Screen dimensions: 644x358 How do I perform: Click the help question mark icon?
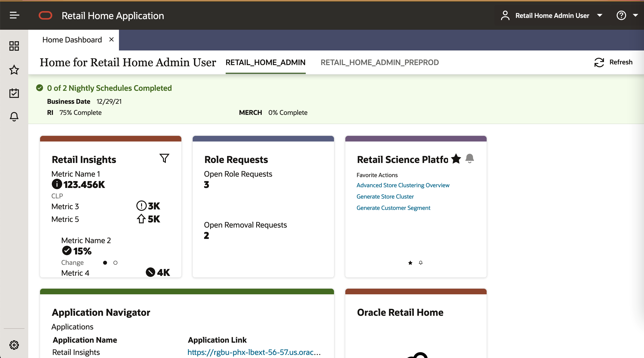621,15
